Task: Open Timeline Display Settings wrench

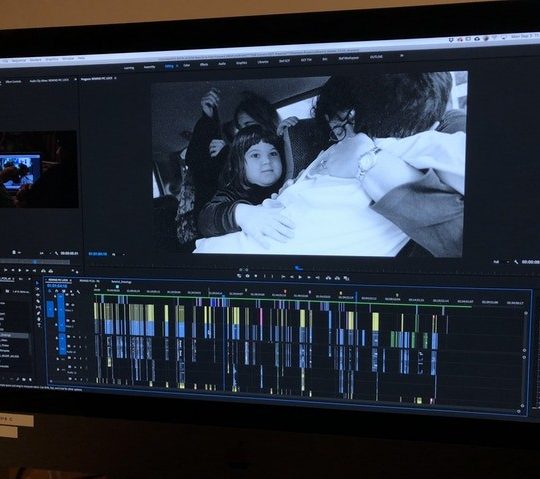Action: pyautogui.click(x=79, y=292)
